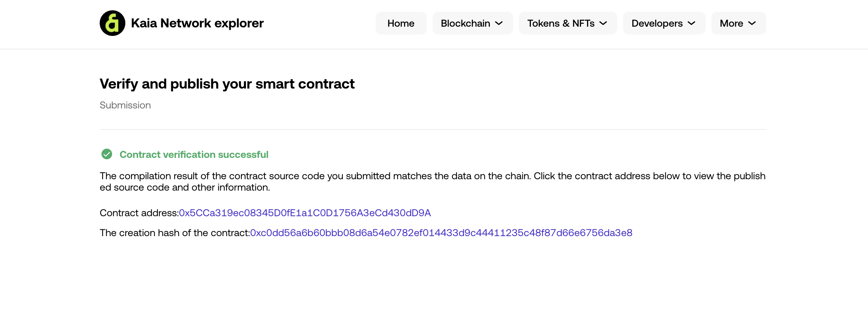Open the verified contract address link
The height and width of the screenshot is (314, 868).
[x=305, y=213]
